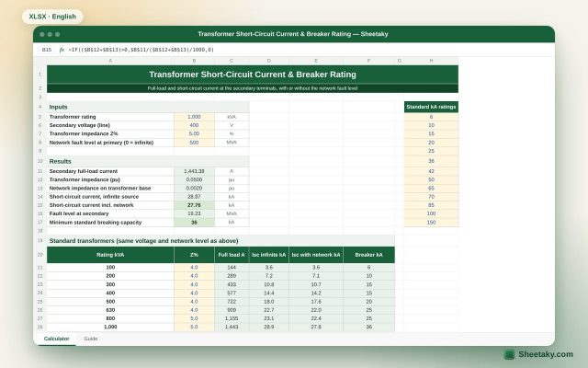Click the Rating kVA column header
The height and width of the screenshot is (368, 588).
pyautogui.click(x=110, y=255)
